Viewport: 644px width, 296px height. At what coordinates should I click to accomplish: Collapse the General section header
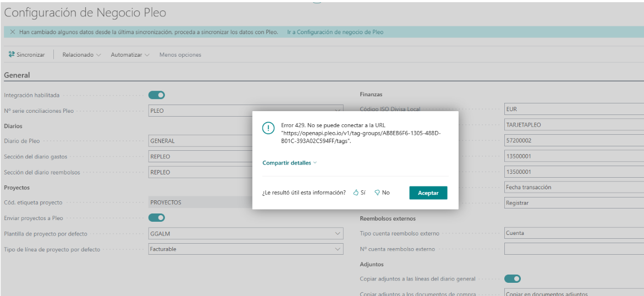(x=17, y=75)
